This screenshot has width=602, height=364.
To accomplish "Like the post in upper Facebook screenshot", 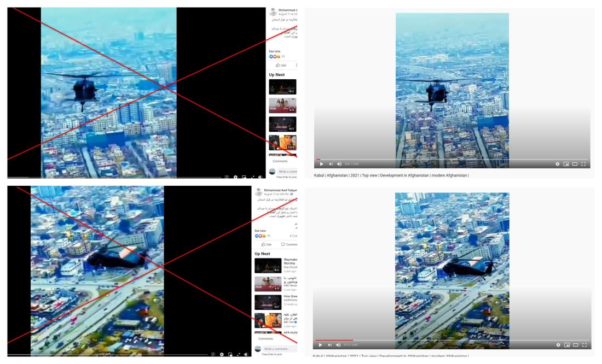I will point(281,65).
